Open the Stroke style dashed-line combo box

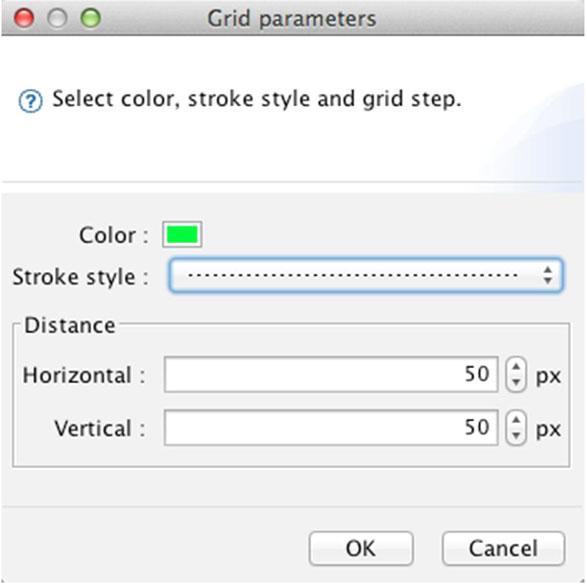[x=366, y=275]
